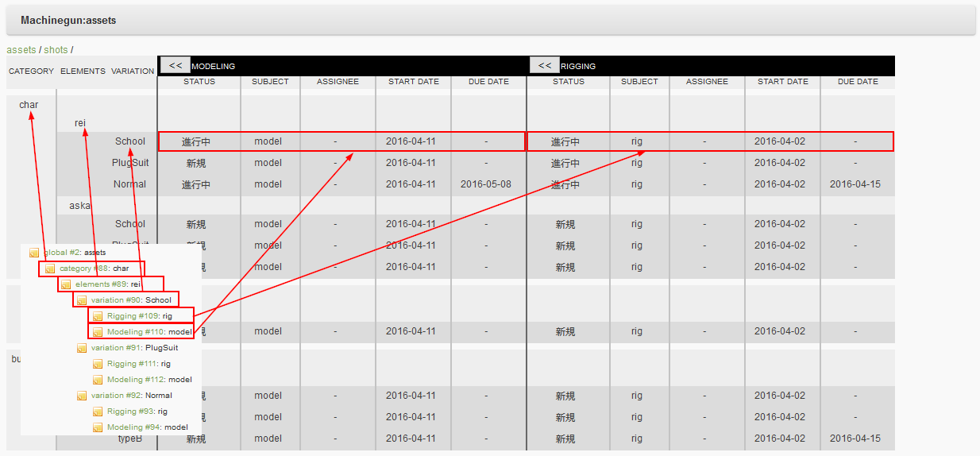Click the RIGGING group header label
Image resolution: width=980 pixels, height=456 pixels.
(x=578, y=66)
